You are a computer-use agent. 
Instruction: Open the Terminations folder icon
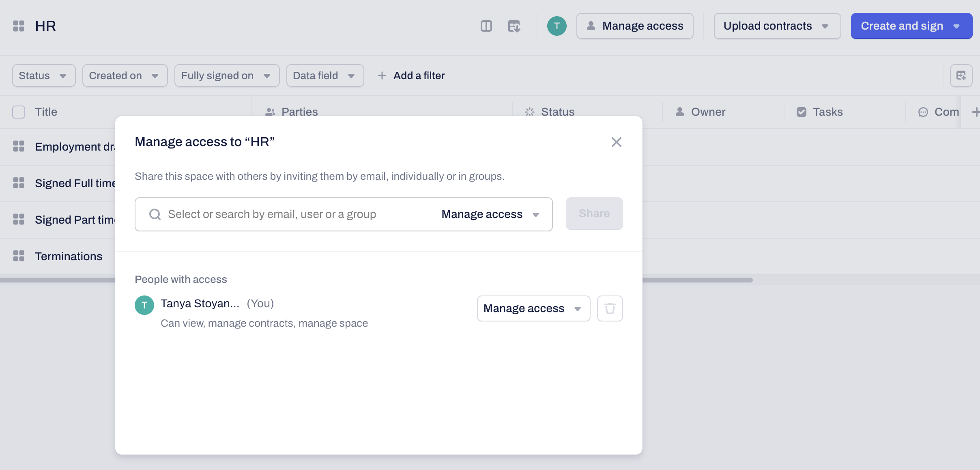(19, 256)
